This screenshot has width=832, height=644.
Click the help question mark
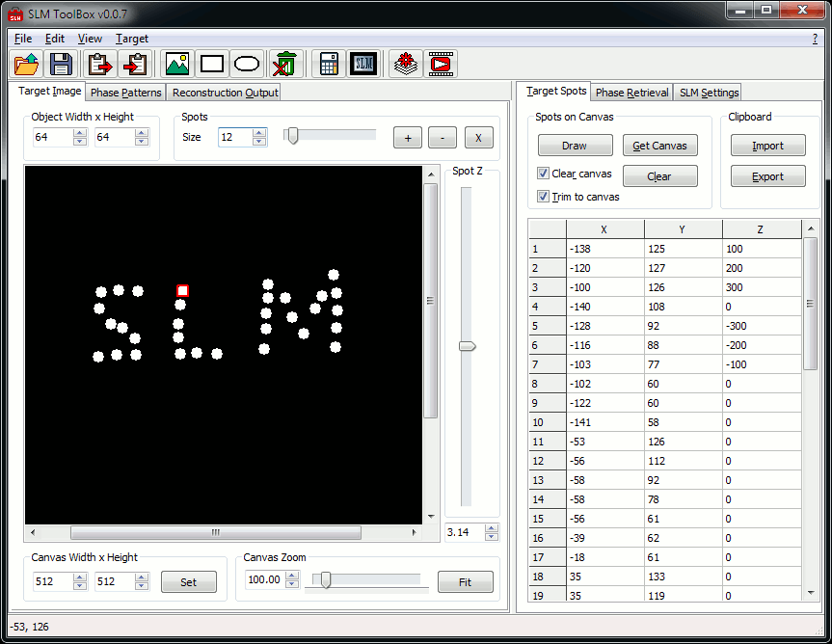click(x=815, y=39)
